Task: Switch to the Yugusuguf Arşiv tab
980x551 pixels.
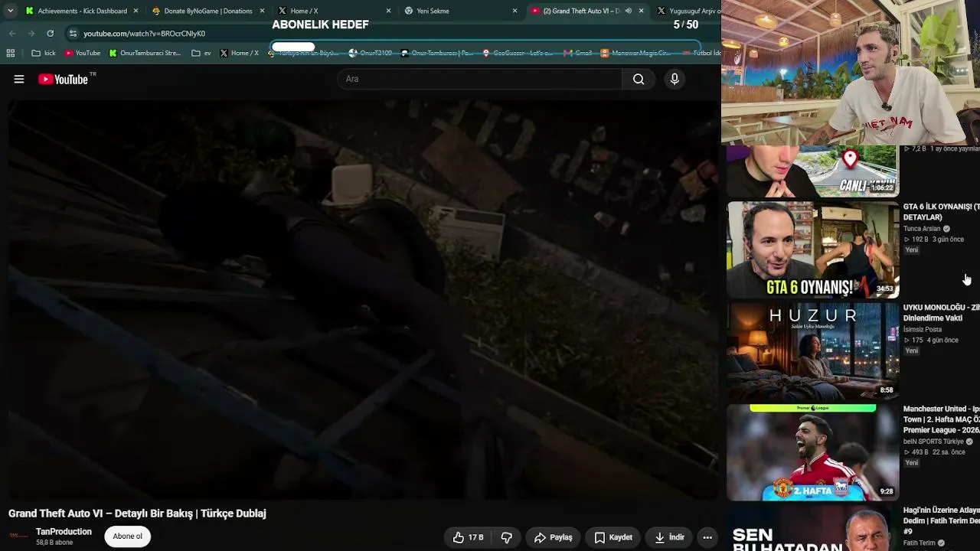Action: pyautogui.click(x=688, y=11)
